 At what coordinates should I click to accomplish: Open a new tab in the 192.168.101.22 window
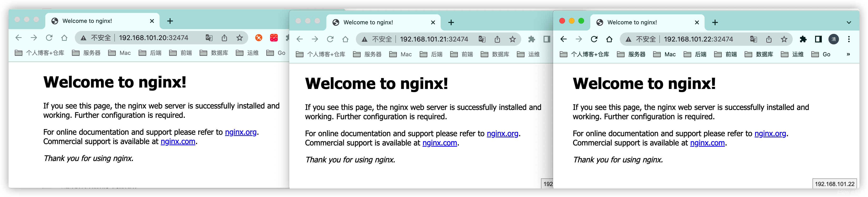715,22
